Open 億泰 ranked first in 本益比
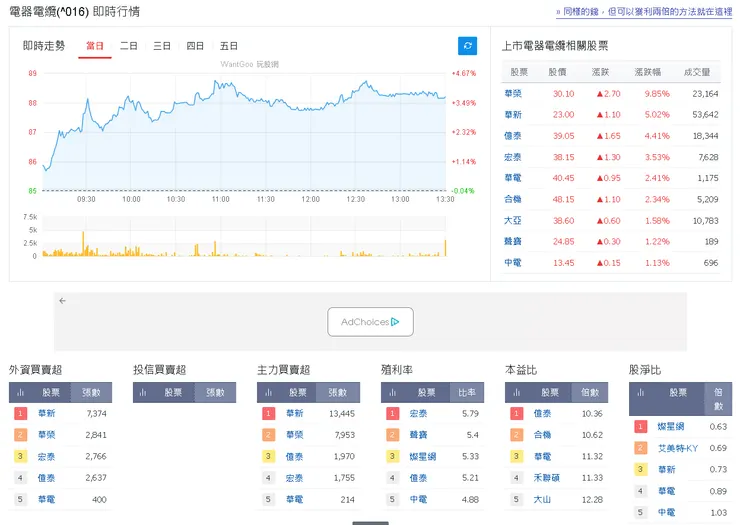 pyautogui.click(x=542, y=414)
